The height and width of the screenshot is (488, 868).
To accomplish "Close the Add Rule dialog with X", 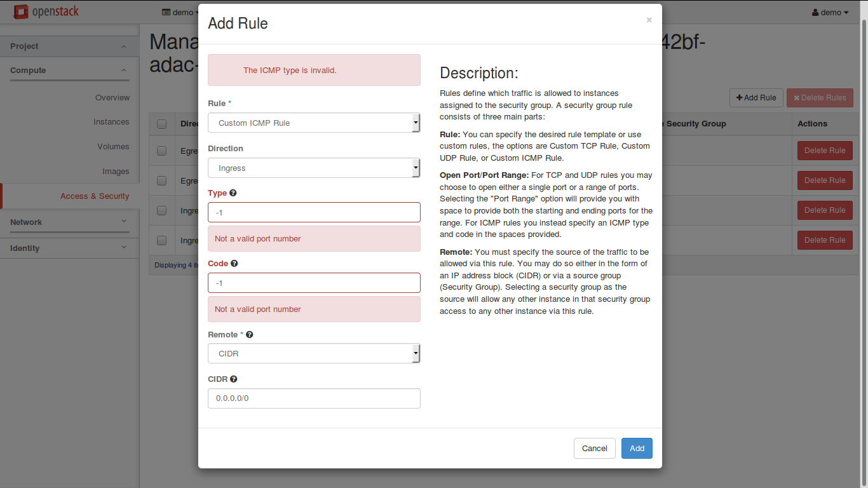I will tap(649, 20).
